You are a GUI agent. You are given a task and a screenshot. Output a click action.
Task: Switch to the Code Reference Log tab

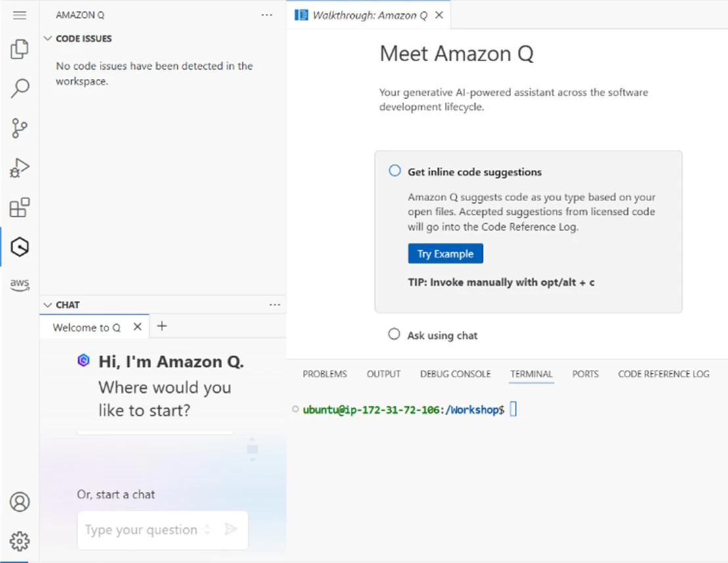(x=663, y=374)
